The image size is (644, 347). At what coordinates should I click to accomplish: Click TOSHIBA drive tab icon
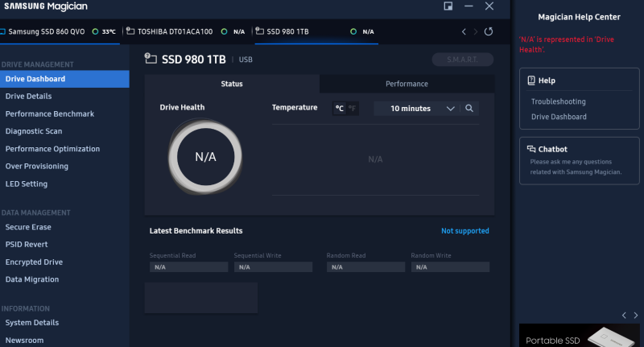(x=130, y=31)
